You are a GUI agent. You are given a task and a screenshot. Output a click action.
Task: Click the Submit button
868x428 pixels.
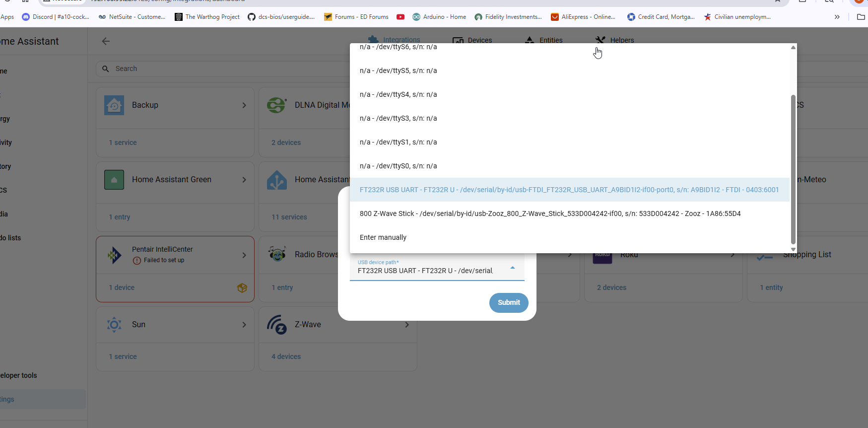tap(509, 303)
